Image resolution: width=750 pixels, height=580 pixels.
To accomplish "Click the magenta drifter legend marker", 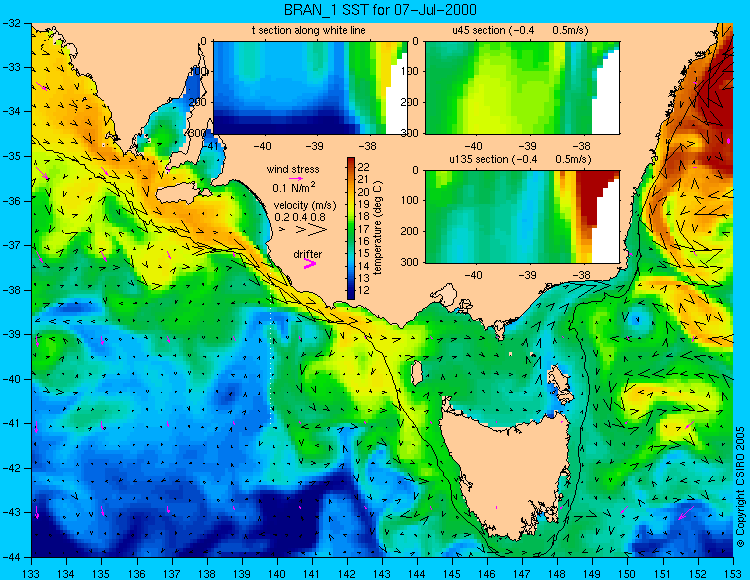I will coord(310,264).
